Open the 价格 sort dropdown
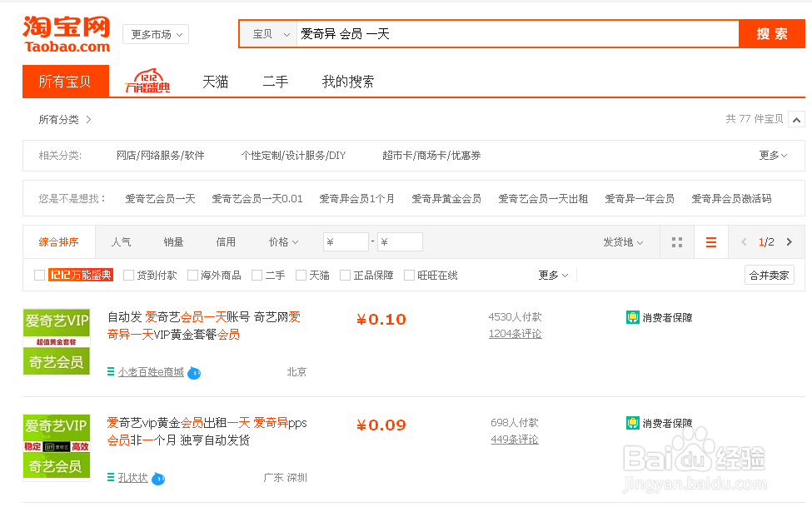 tap(283, 241)
